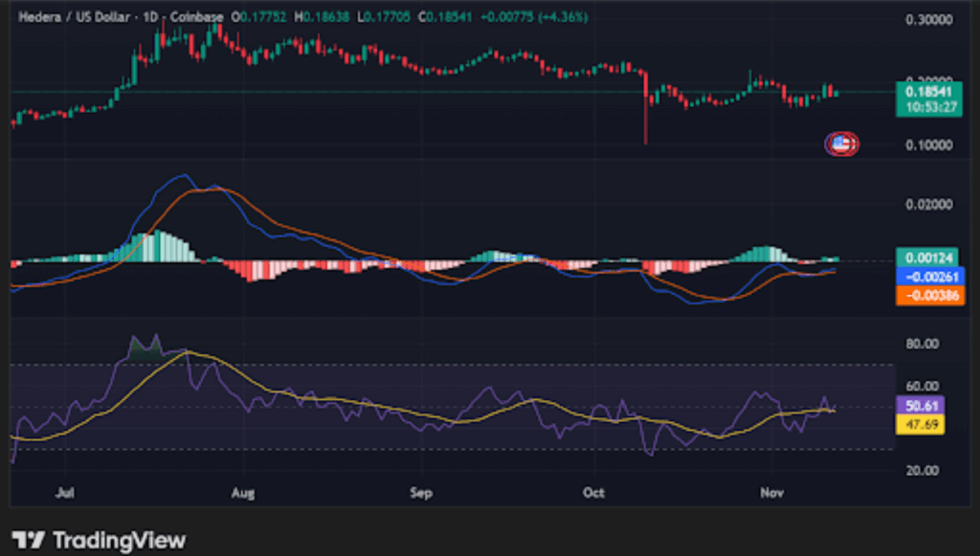Click the US flag economic event icon
Screen dimensions: 980x556
841,145
